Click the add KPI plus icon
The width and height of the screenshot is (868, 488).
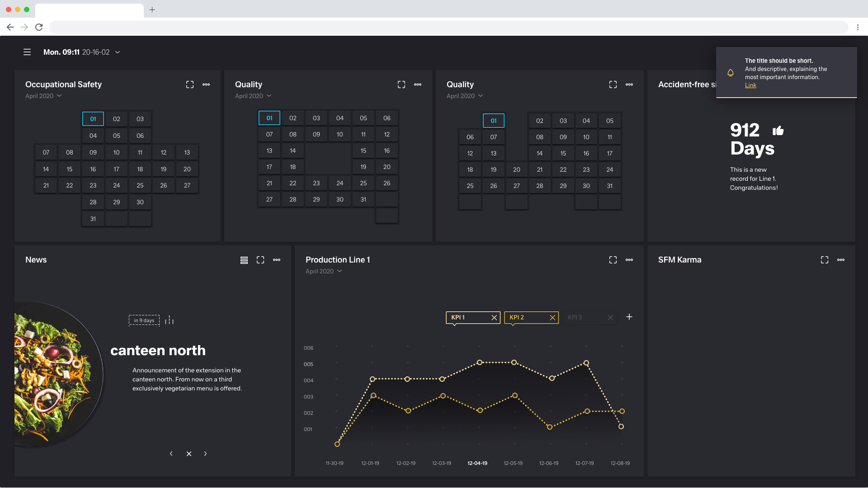coord(629,317)
